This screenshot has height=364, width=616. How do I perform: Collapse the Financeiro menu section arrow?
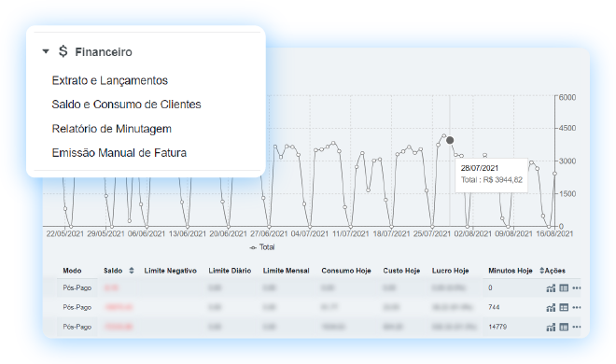click(x=46, y=51)
